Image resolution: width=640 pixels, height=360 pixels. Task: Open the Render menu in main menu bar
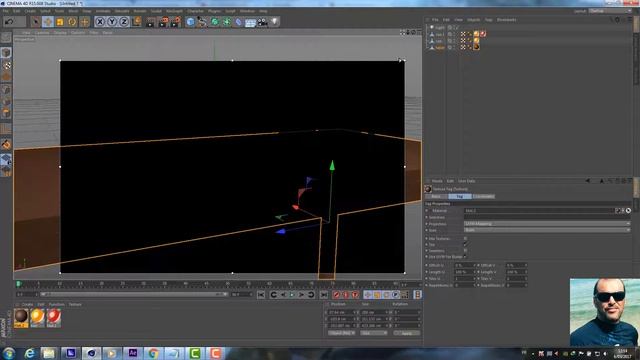(x=140, y=11)
